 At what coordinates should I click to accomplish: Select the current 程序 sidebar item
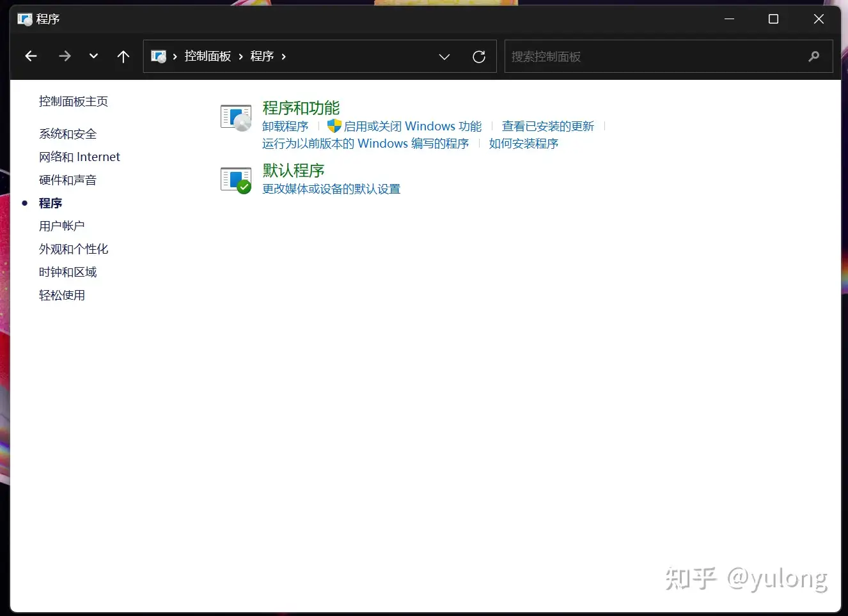[51, 203]
